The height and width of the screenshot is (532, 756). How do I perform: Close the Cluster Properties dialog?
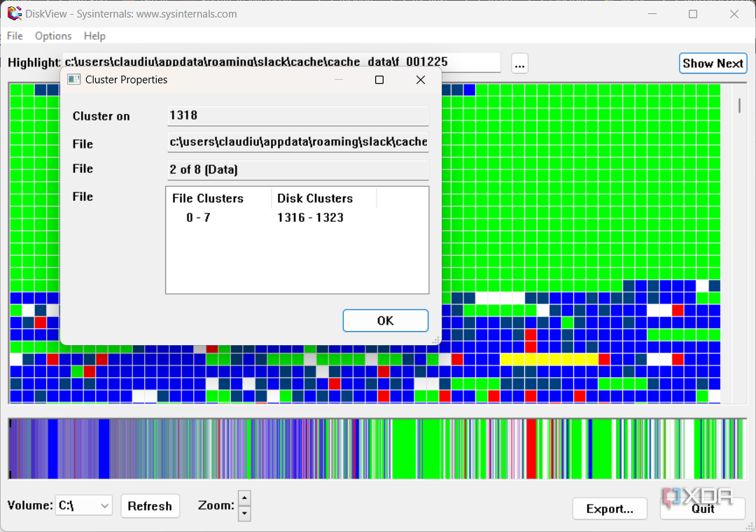tap(421, 80)
